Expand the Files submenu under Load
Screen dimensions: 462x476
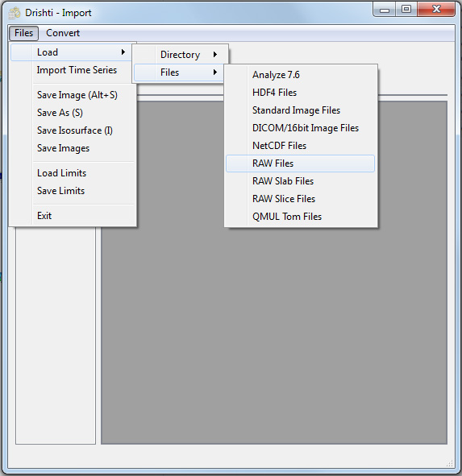[179, 72]
